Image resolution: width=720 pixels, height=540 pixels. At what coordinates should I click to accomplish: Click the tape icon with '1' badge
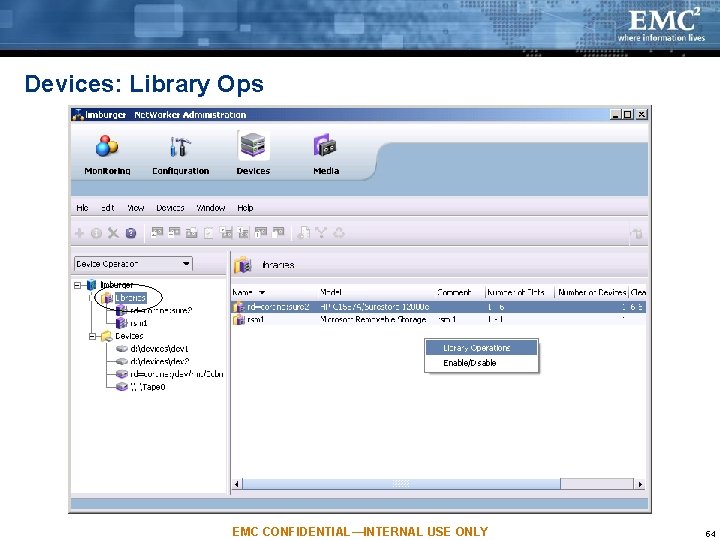click(243, 233)
